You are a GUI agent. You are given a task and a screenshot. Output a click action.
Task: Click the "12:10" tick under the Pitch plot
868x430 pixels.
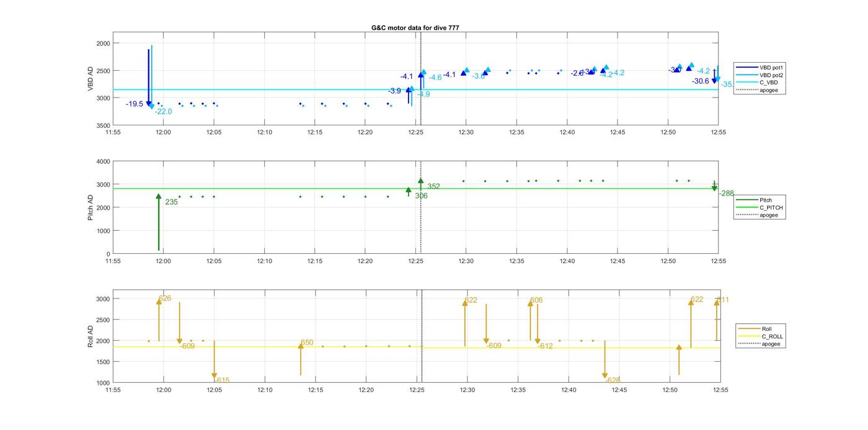point(264,261)
